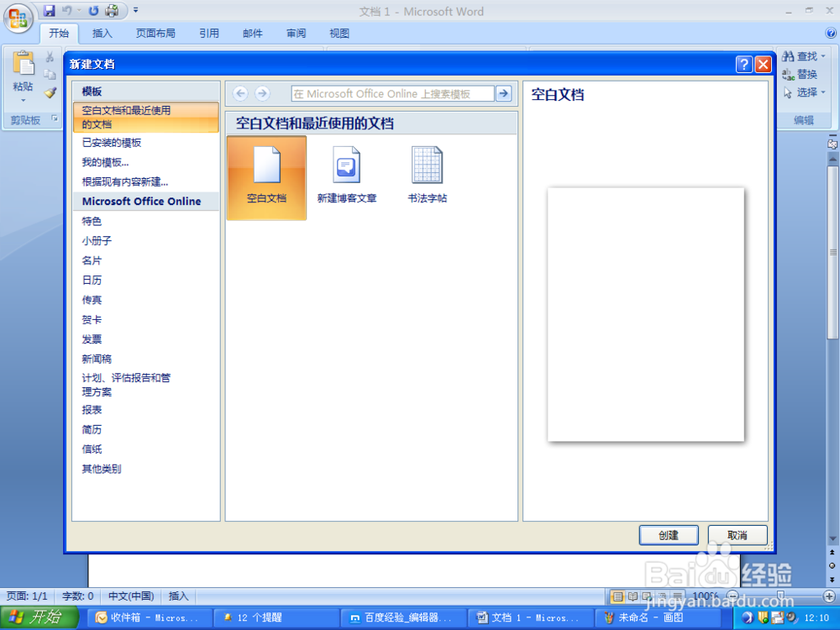Click the Office Online template search box
Image resolution: width=840 pixels, height=630 pixels.
(392, 94)
